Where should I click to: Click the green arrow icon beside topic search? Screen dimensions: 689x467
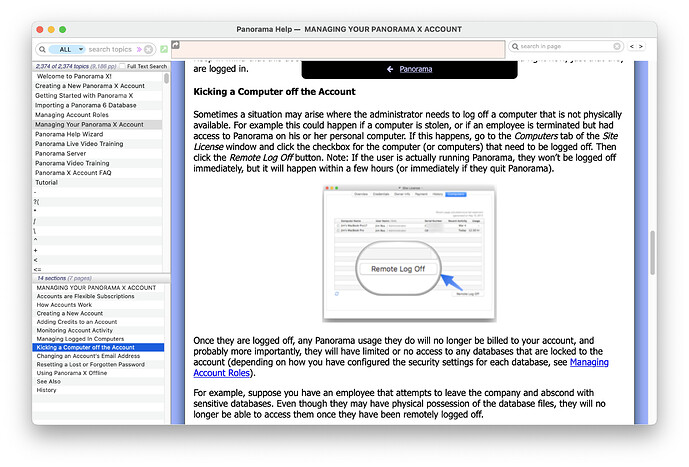164,49
